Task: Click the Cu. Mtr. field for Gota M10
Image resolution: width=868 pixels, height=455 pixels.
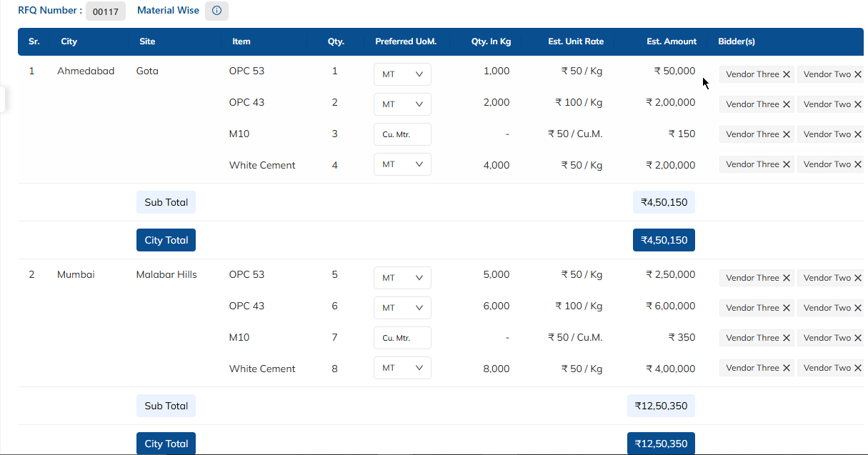Action: [x=402, y=134]
